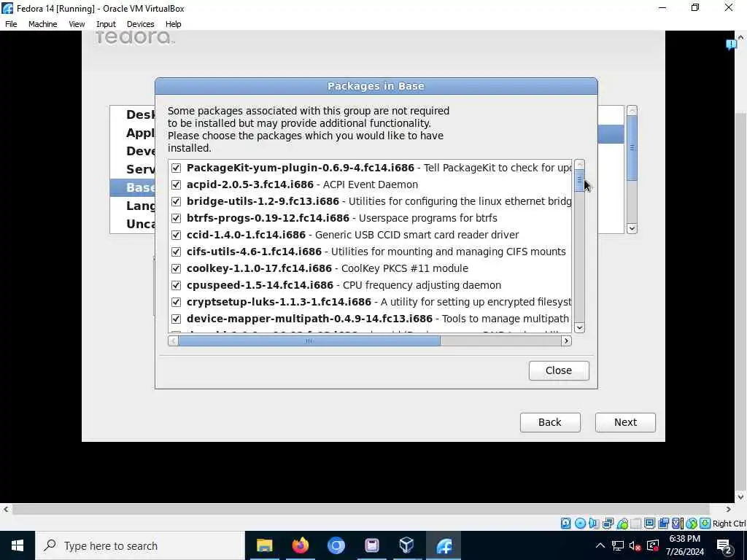Open Firefox from the taskbar

(300, 545)
